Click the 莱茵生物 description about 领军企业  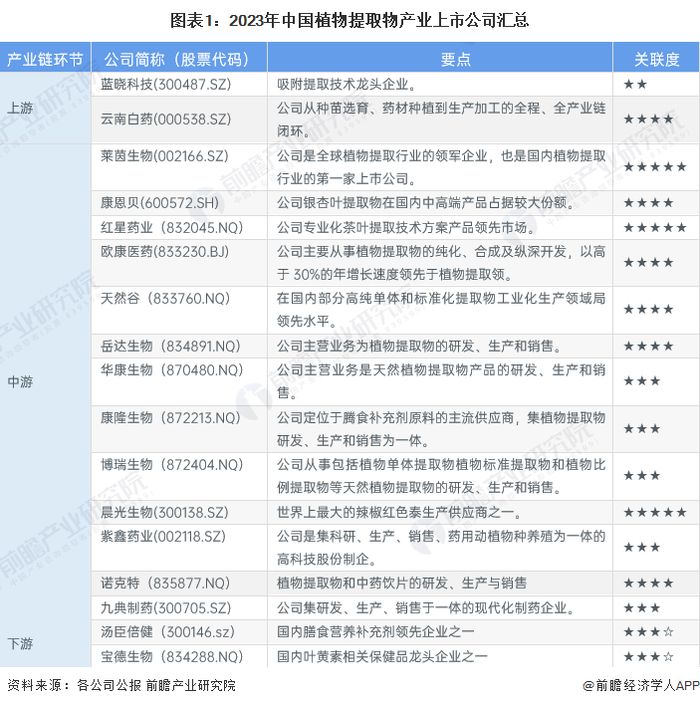[441, 167]
